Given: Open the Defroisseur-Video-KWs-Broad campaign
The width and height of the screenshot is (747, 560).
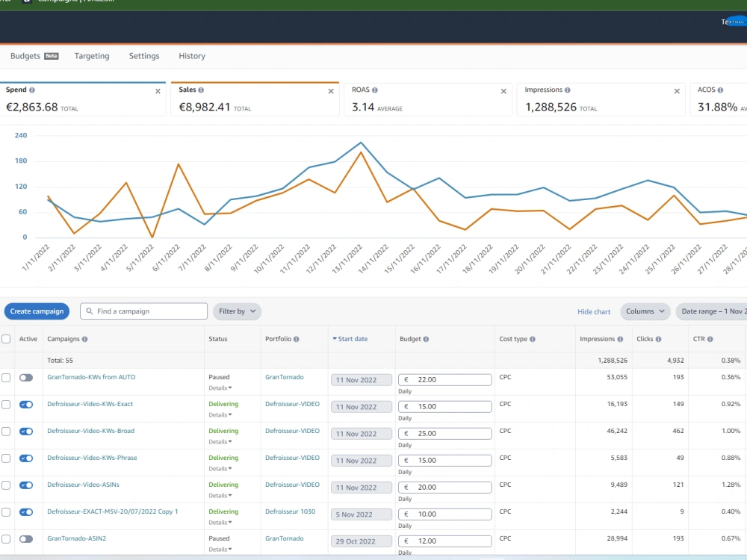Looking at the screenshot, I should [x=90, y=431].
